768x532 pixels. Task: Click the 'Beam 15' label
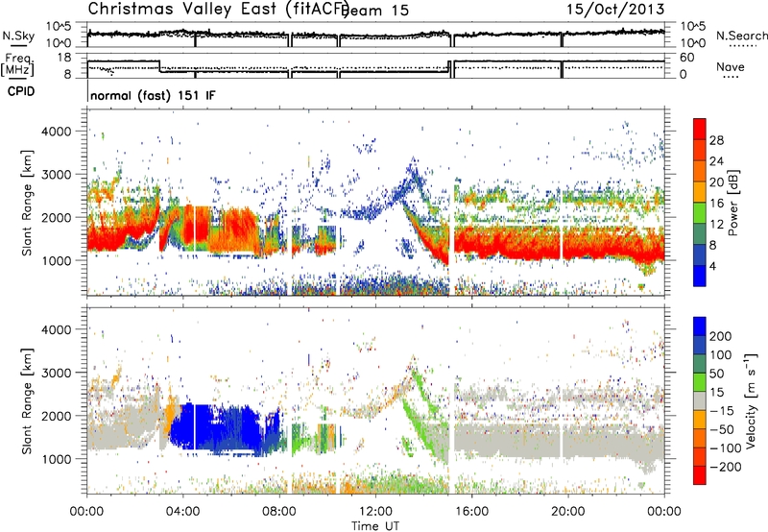coord(376,11)
